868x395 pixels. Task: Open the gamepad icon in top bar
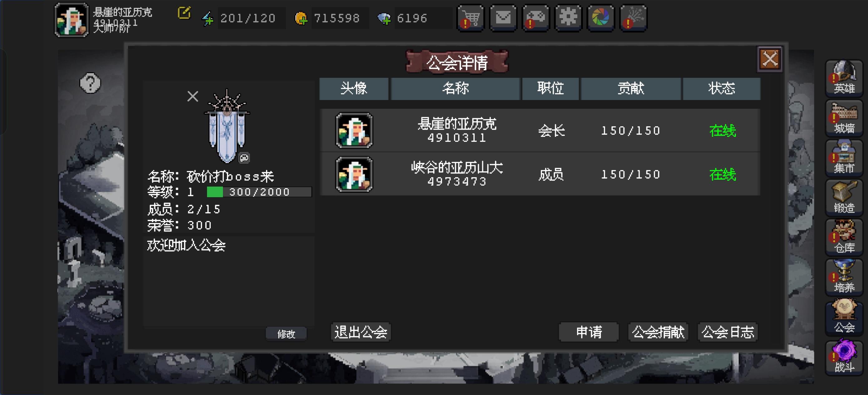click(x=535, y=17)
